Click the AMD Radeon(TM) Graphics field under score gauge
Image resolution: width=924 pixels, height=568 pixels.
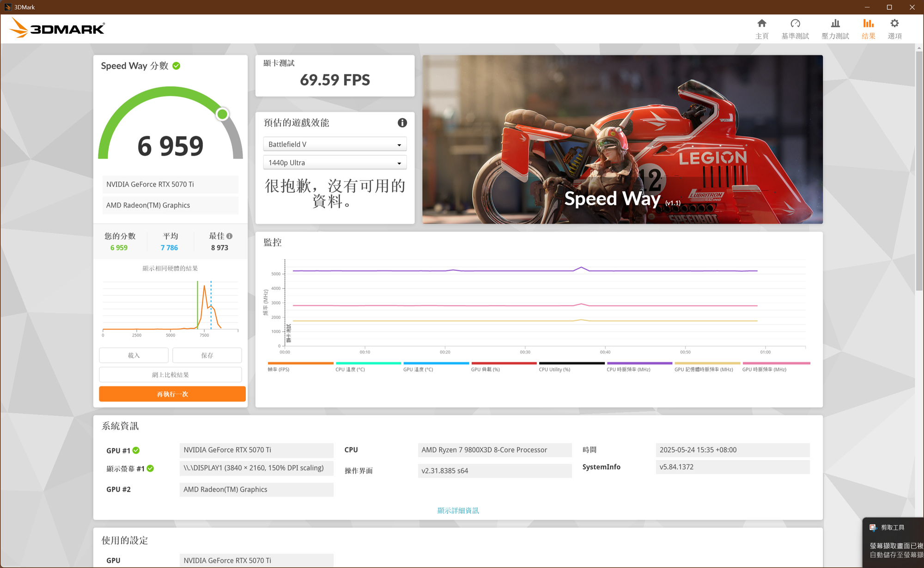(x=170, y=205)
